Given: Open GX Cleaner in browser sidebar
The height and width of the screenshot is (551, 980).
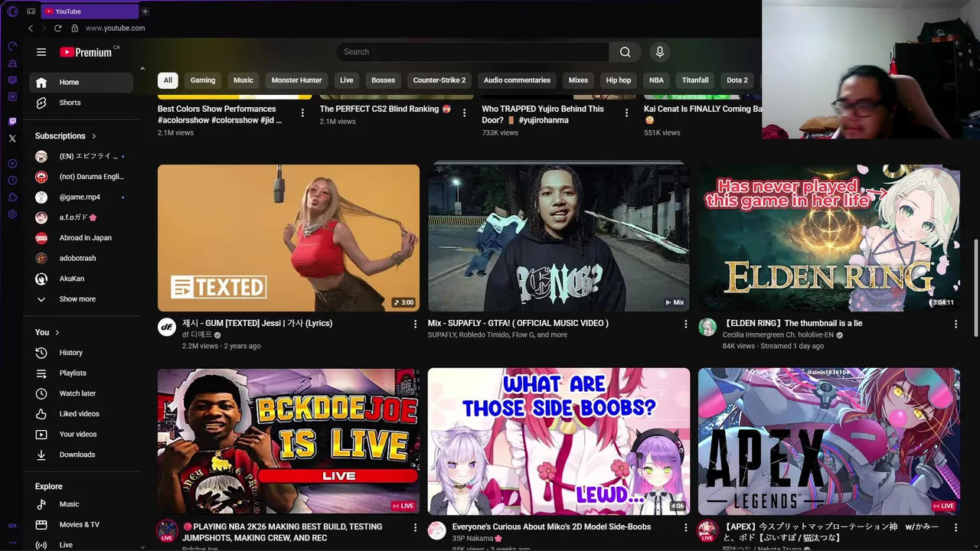Looking at the screenshot, I should [x=12, y=63].
